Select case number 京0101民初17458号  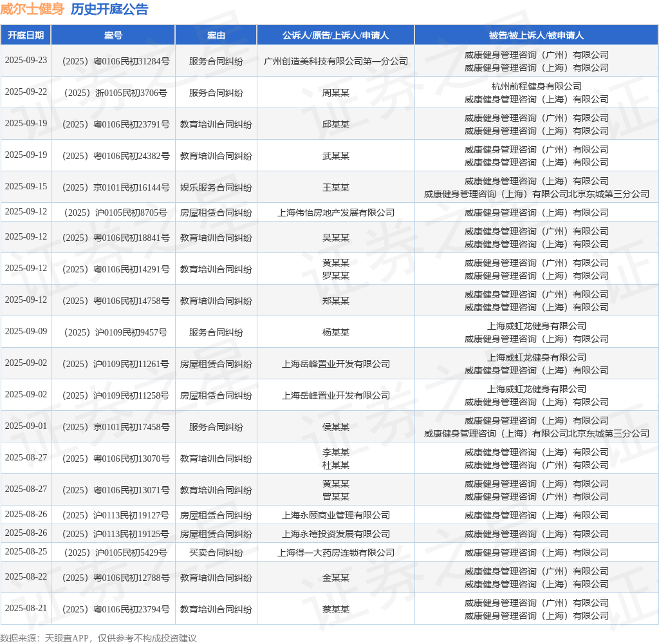[x=116, y=428]
